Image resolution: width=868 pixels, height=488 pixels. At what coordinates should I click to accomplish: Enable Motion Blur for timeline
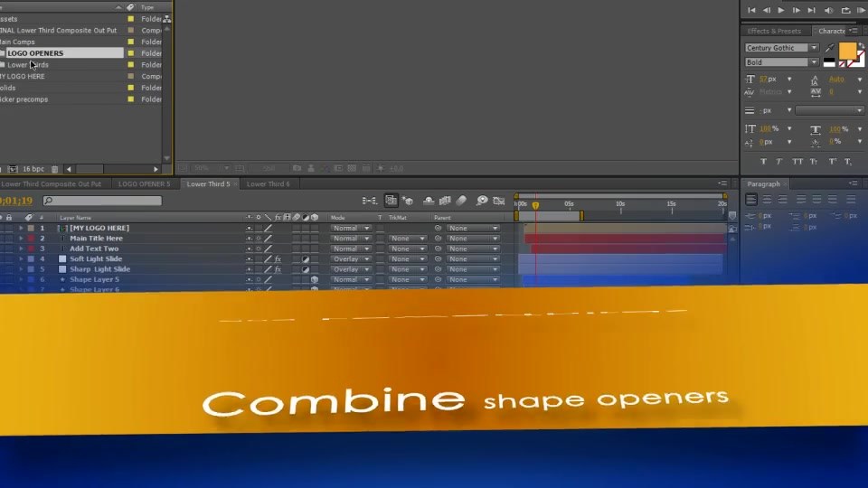point(461,201)
